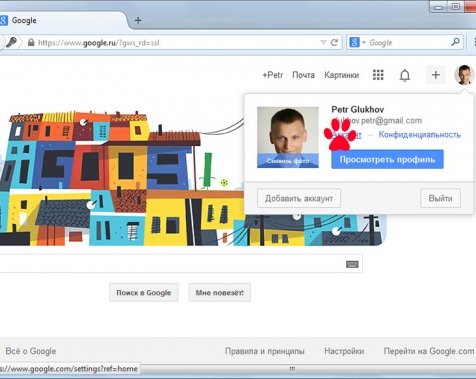The width and height of the screenshot is (476, 379).
Task: Open the Почта link
Action: click(x=303, y=75)
